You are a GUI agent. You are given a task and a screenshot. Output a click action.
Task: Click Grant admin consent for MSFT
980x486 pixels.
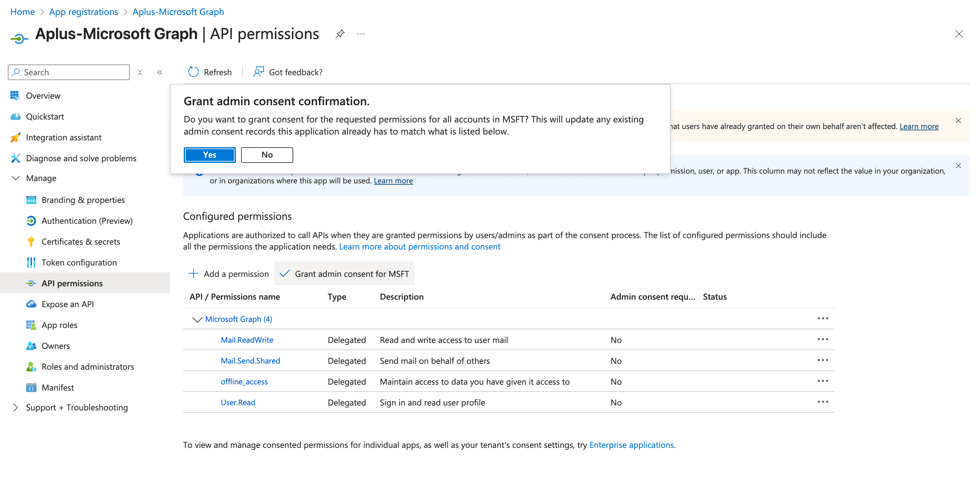coord(344,274)
